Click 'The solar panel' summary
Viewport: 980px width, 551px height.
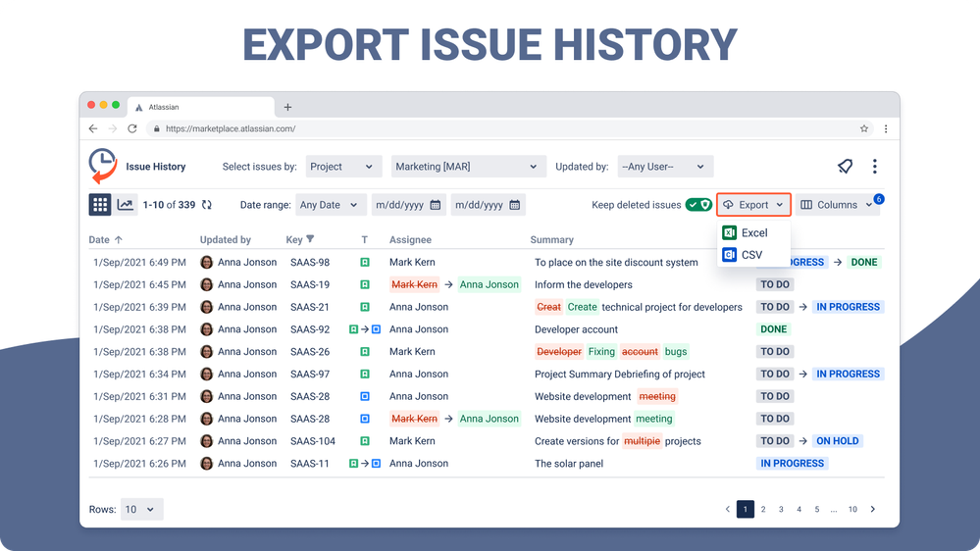click(569, 464)
